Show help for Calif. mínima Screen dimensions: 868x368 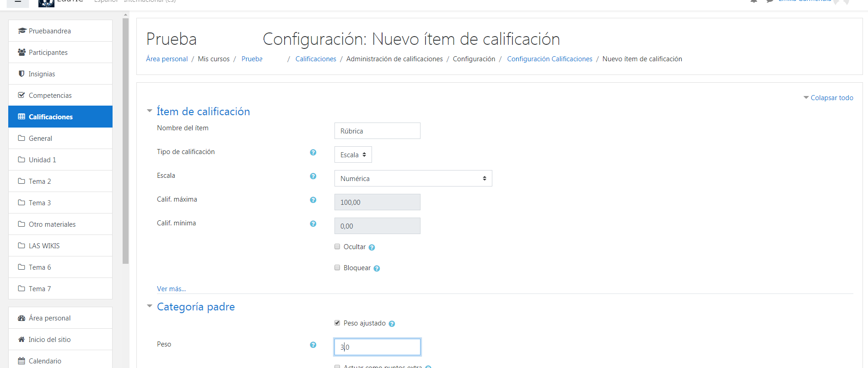(x=313, y=224)
